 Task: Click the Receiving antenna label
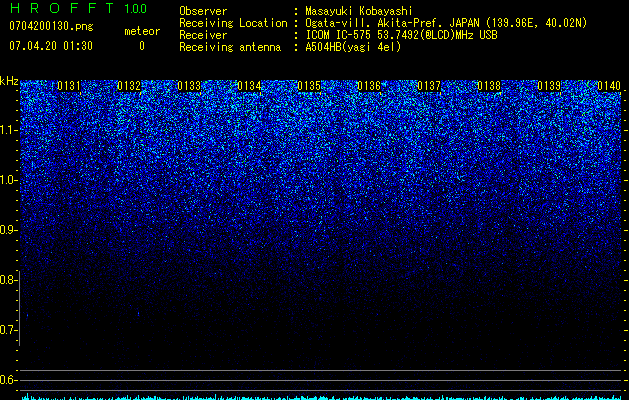pyautogui.click(x=230, y=47)
